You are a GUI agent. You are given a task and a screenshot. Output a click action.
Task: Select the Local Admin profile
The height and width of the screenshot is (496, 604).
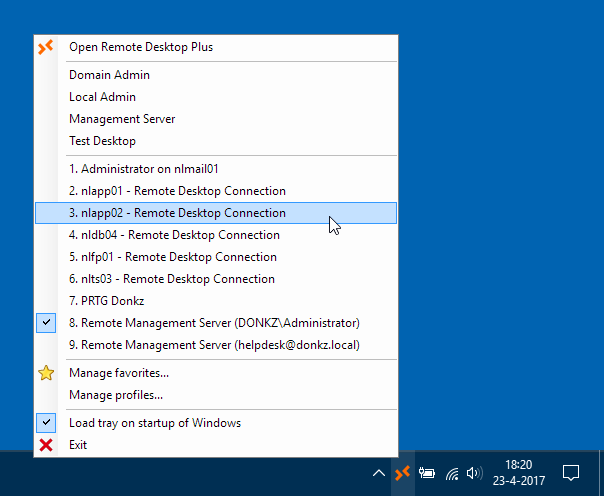point(216,97)
